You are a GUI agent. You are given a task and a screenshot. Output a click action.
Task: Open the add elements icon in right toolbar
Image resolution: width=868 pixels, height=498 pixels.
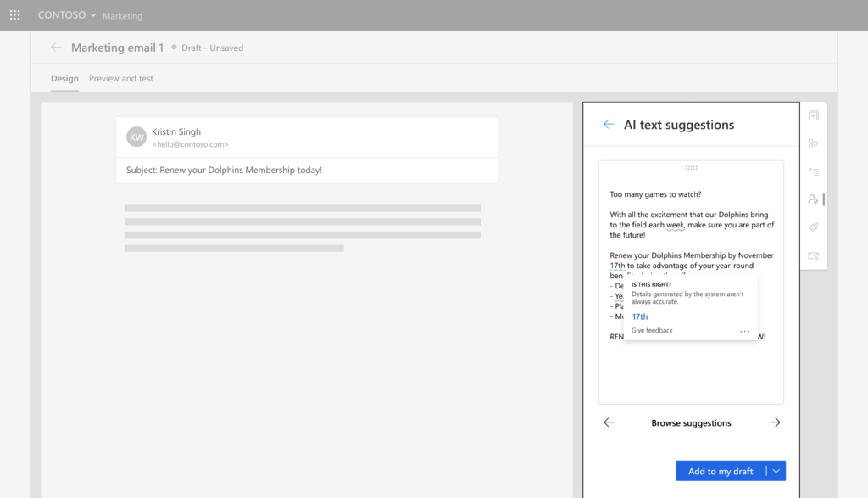(x=813, y=115)
